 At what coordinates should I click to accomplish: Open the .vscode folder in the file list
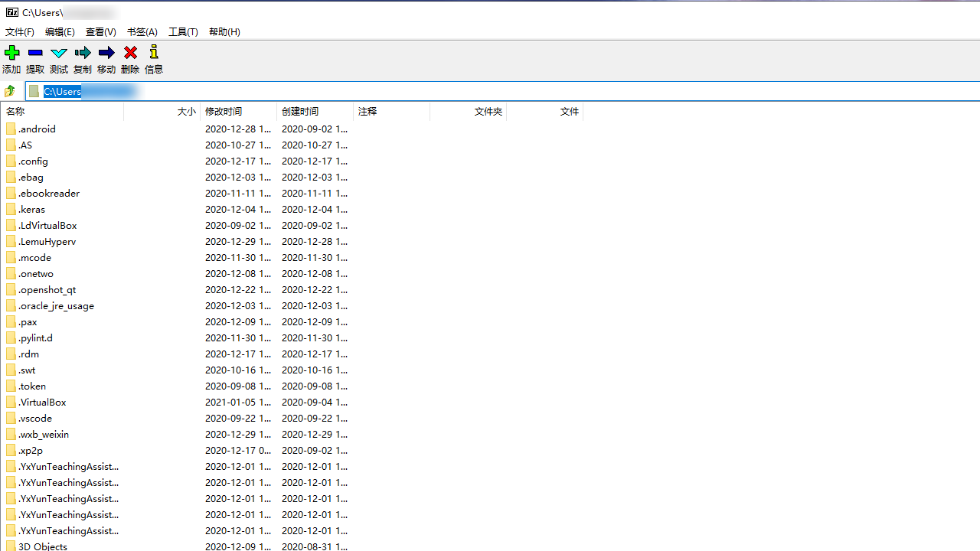click(35, 418)
